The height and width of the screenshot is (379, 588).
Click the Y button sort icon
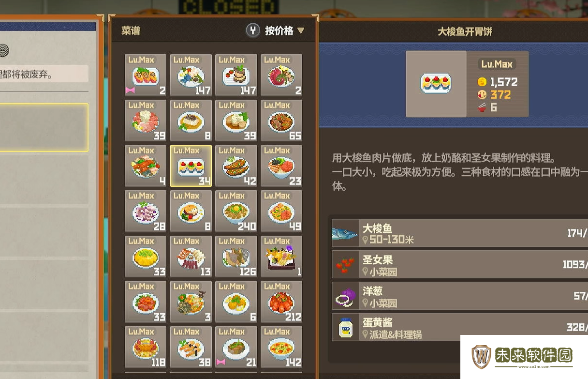tap(253, 31)
